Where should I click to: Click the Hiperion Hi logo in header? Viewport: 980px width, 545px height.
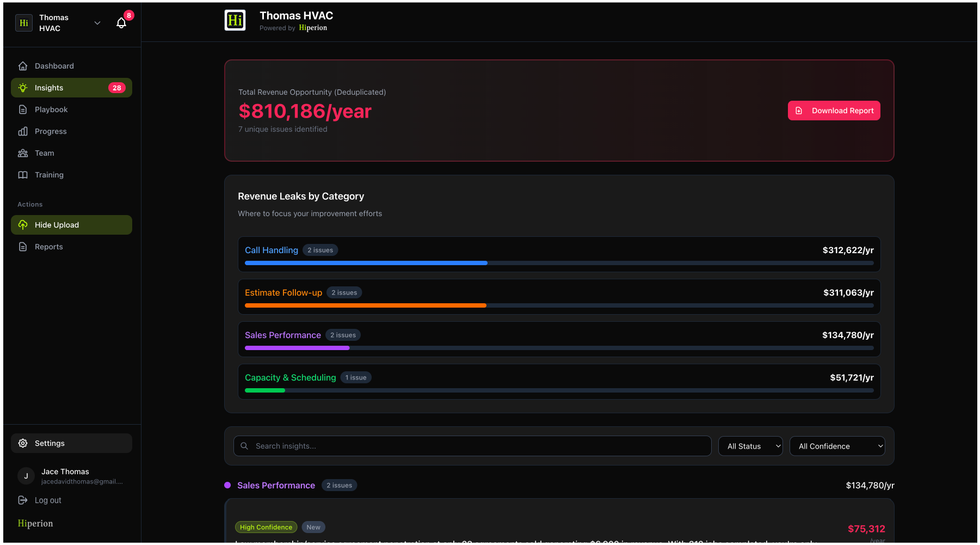click(x=235, y=21)
